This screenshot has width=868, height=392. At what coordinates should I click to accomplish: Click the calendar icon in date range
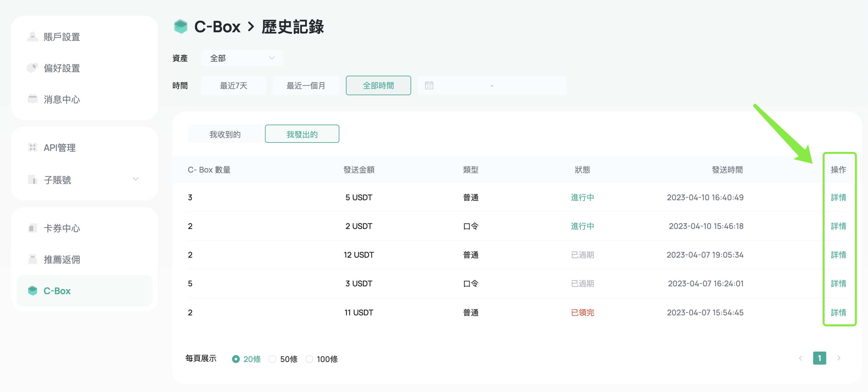point(429,85)
